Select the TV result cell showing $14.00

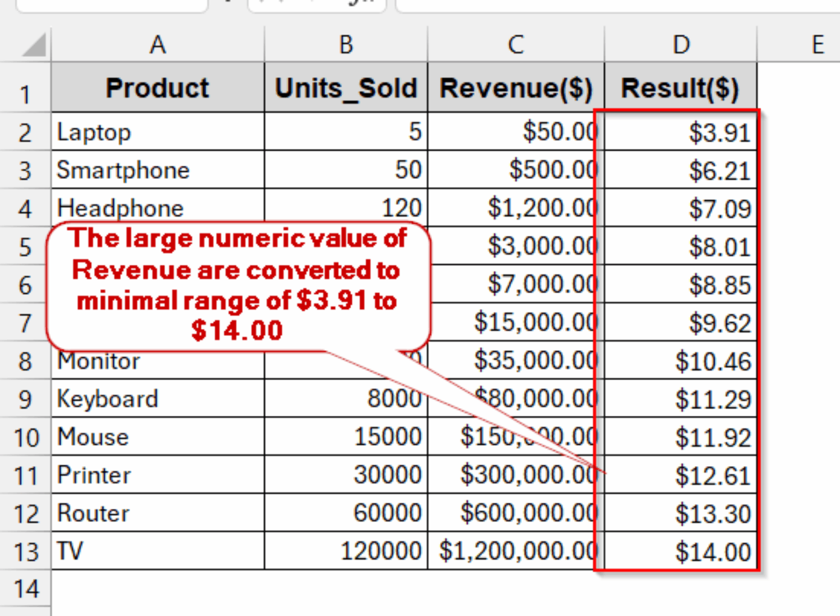(x=680, y=551)
